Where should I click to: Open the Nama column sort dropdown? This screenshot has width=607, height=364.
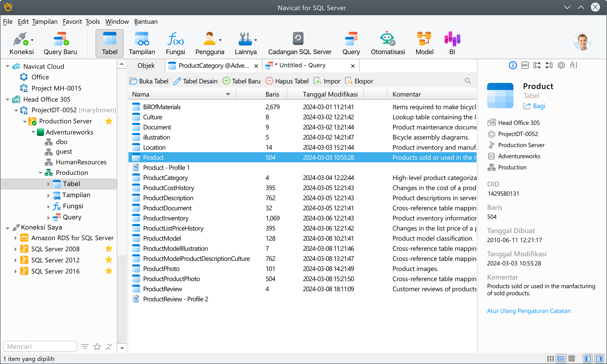coord(228,94)
